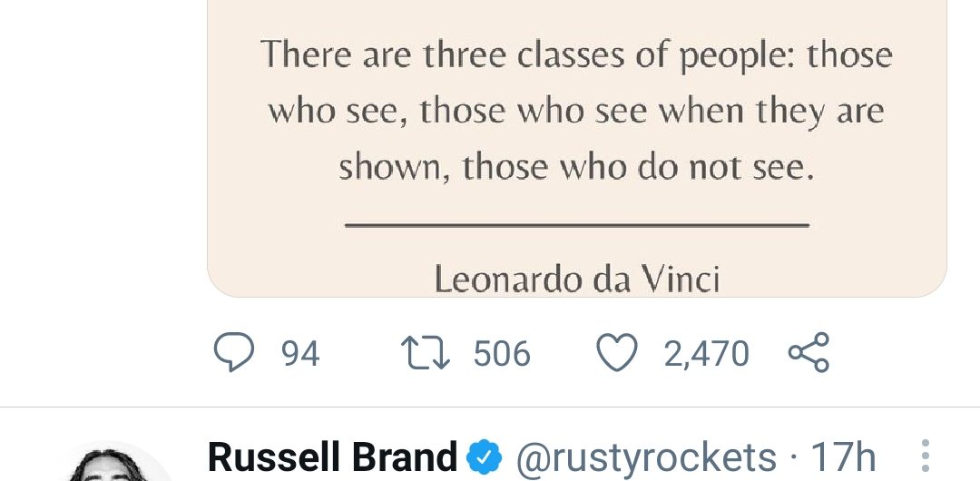Click the 'Leonardo da Vinci' attribution text
Image resolution: width=980 pixels, height=481 pixels.
click(577, 279)
